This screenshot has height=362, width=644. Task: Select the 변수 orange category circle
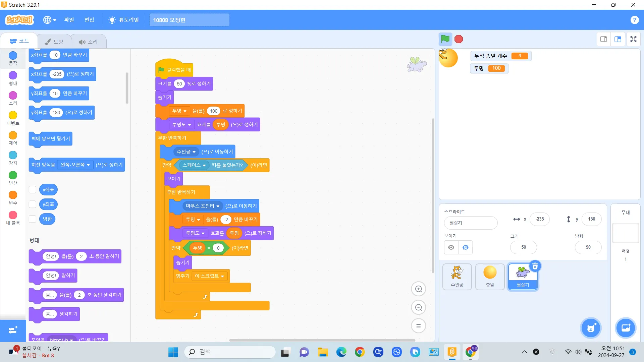click(x=13, y=195)
